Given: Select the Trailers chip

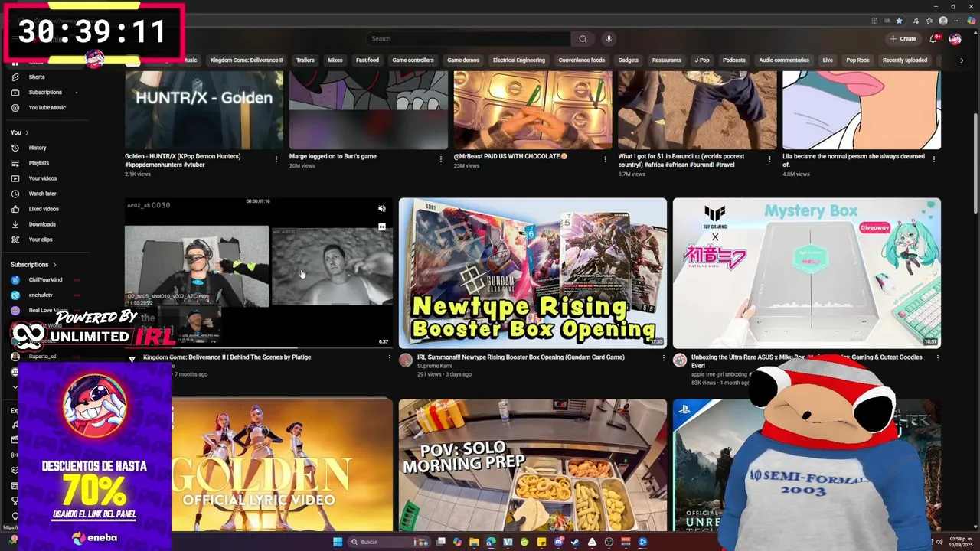Looking at the screenshot, I should click(305, 60).
